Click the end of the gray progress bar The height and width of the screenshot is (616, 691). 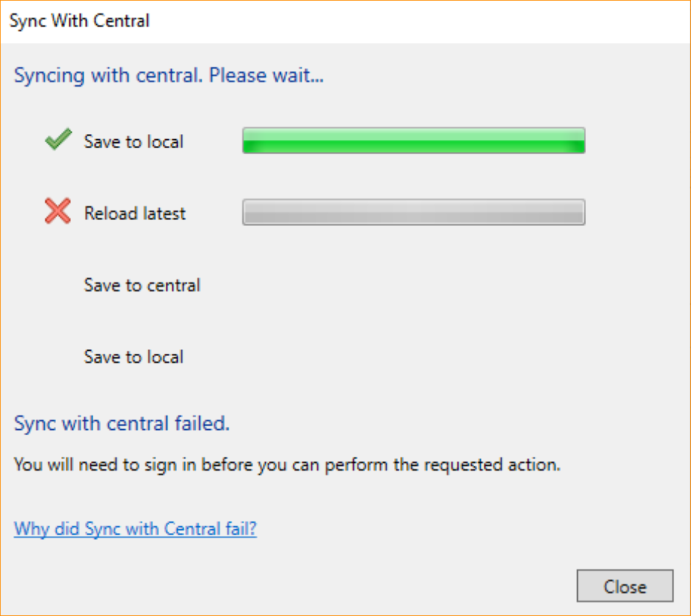click(x=578, y=212)
